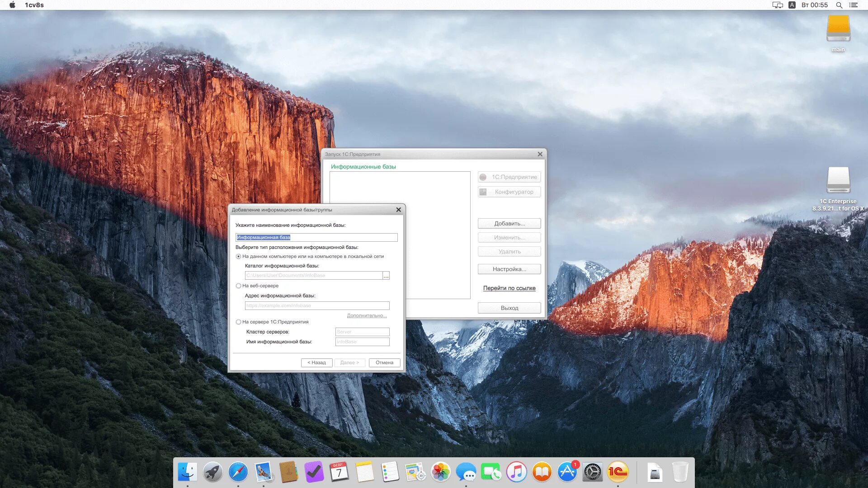Open the 1C app in the dock
Screen dimensions: 868x488
coord(618,472)
